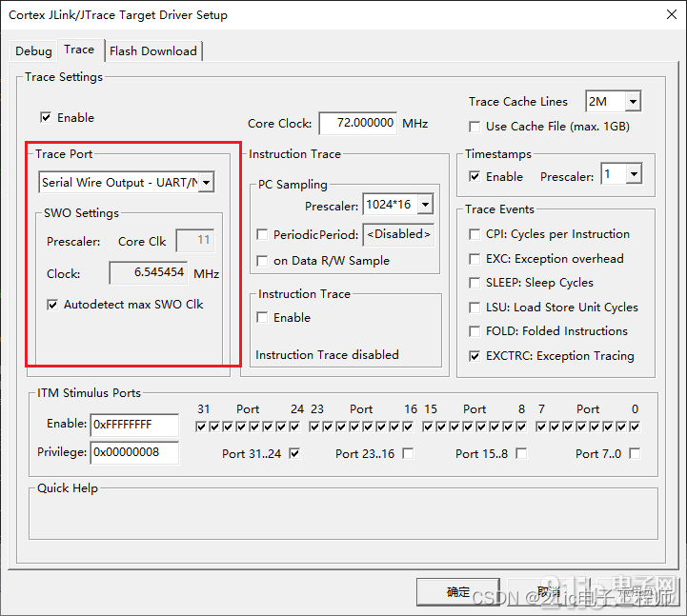The height and width of the screenshot is (616, 687).
Task: Check EXC: Exception overhead
Action: point(475,259)
